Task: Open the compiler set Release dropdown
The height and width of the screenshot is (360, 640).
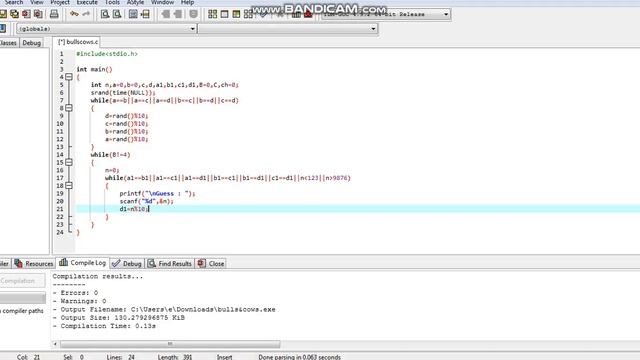Action: (x=386, y=14)
